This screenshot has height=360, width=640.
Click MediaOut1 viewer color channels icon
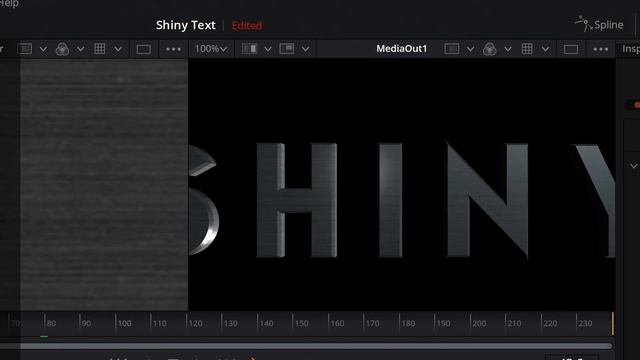[489, 49]
